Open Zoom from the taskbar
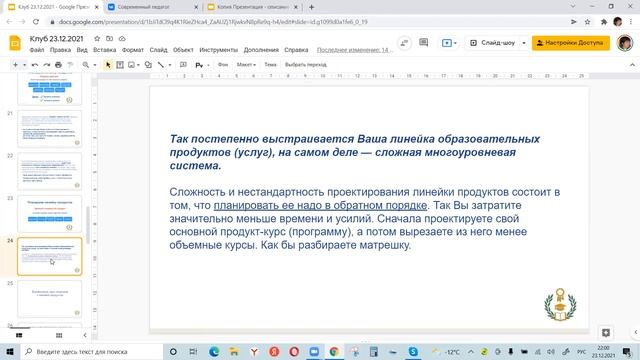This screenshot has width=640, height=360. pyautogui.click(x=314, y=351)
